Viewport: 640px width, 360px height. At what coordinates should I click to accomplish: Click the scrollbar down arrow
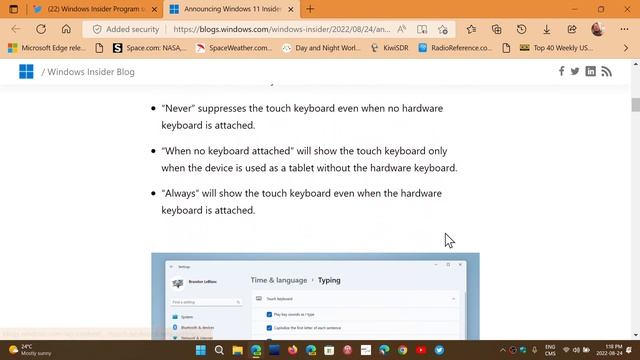pyautogui.click(x=636, y=335)
